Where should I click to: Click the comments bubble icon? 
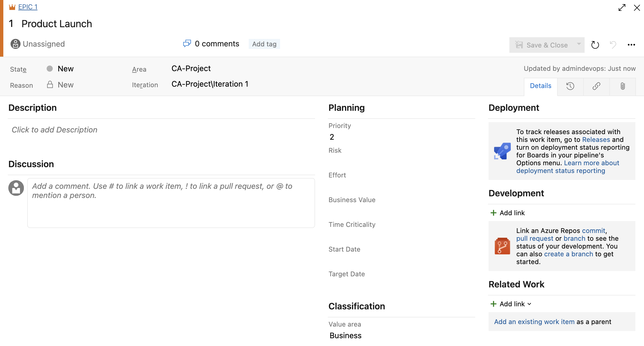pyautogui.click(x=187, y=44)
